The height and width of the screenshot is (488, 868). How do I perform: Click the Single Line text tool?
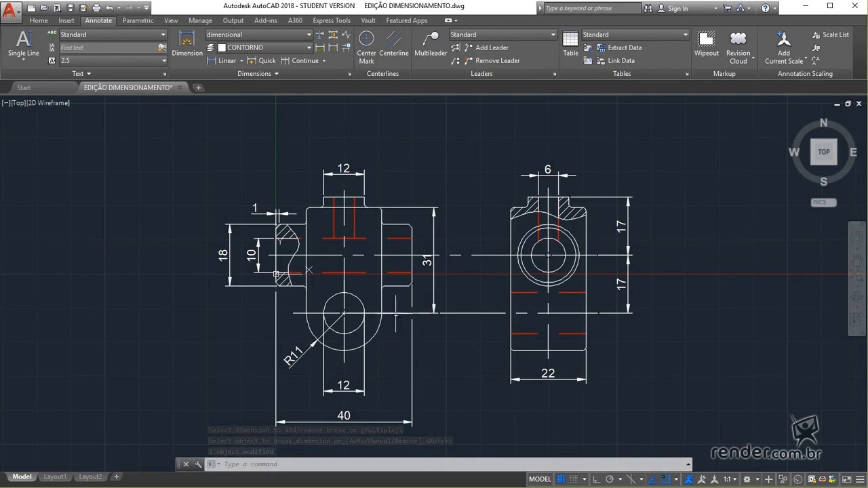tap(23, 46)
